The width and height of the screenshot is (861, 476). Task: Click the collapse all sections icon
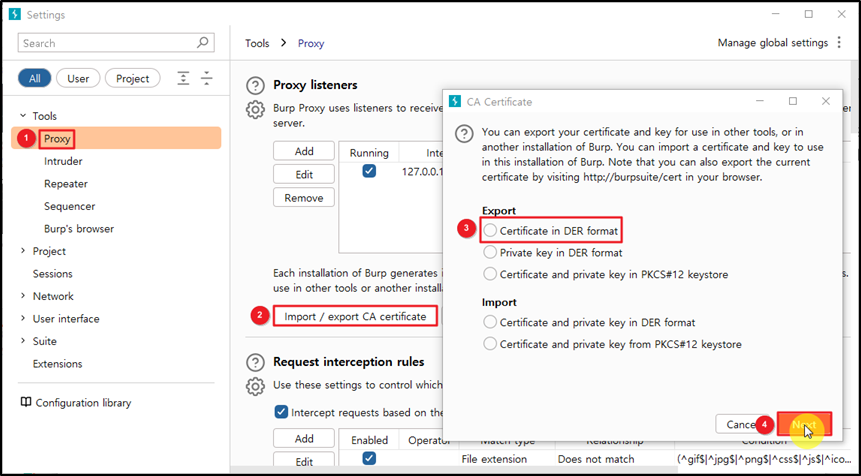pyautogui.click(x=206, y=79)
